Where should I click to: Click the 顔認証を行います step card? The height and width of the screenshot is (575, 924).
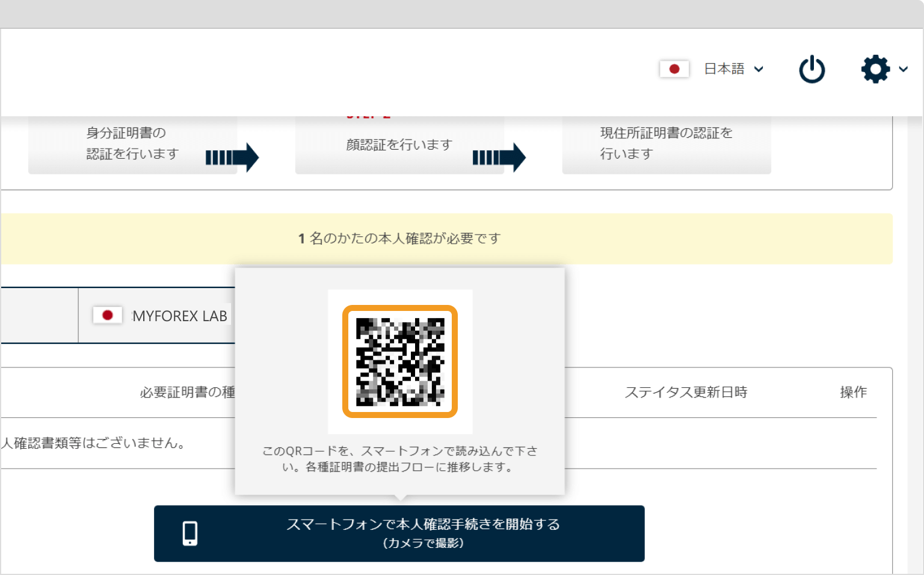pos(399,144)
